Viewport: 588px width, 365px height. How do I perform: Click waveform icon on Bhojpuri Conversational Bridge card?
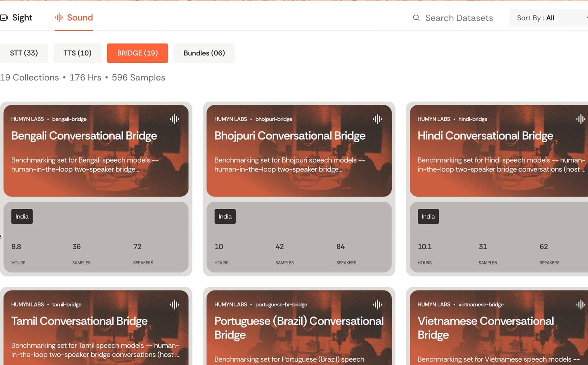(x=377, y=119)
